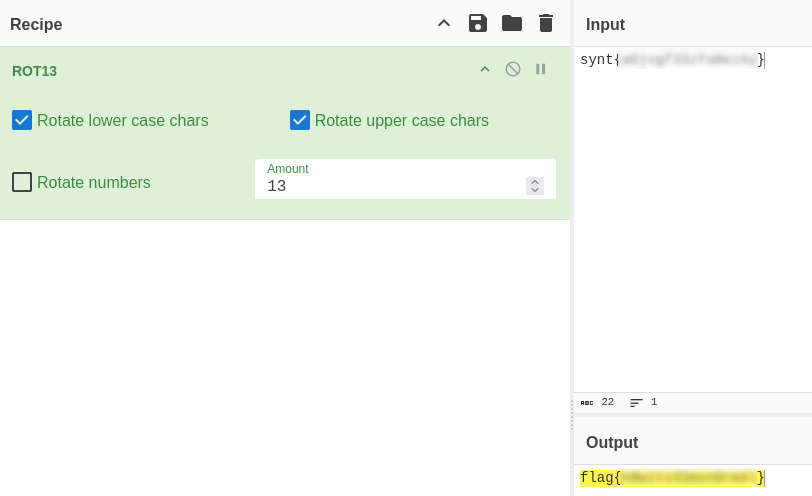Disable the ROT13 operation

513,69
